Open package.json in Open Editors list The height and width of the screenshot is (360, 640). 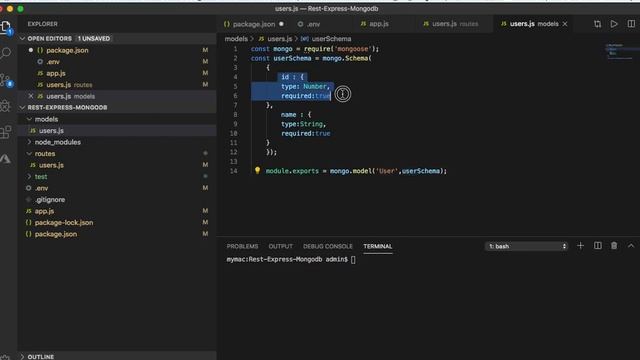(x=117, y=50)
